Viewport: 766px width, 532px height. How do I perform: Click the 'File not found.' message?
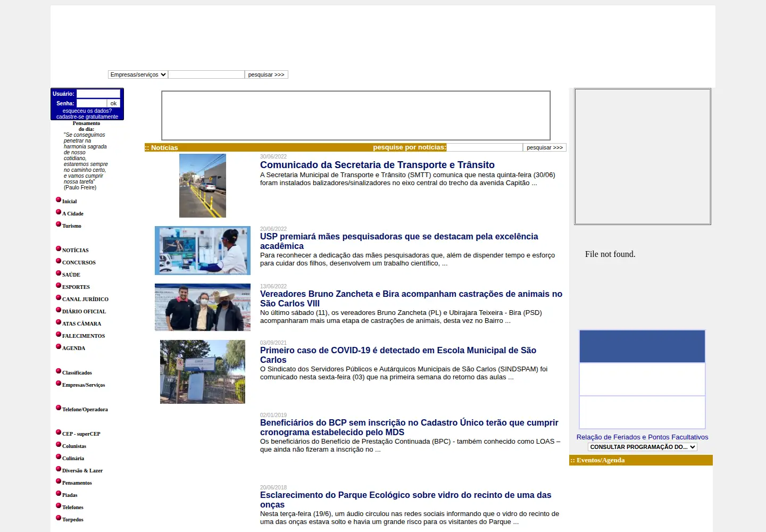coord(610,254)
